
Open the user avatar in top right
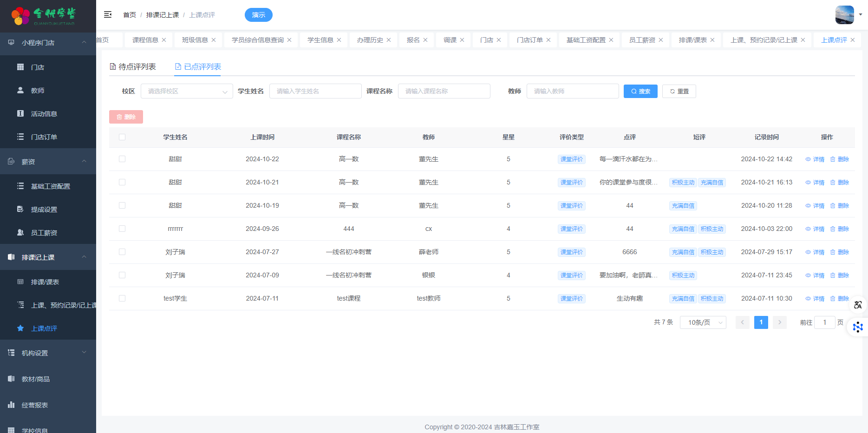(844, 15)
